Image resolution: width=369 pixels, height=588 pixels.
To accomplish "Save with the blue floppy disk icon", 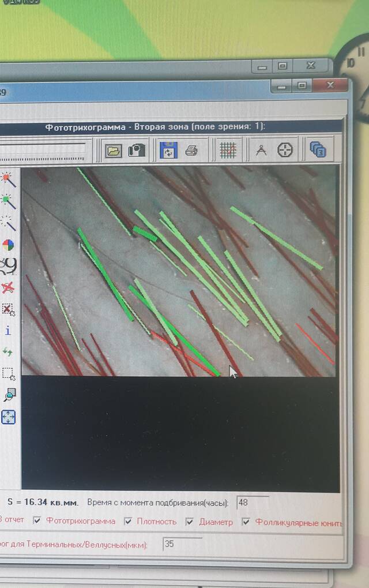I will 168,150.
